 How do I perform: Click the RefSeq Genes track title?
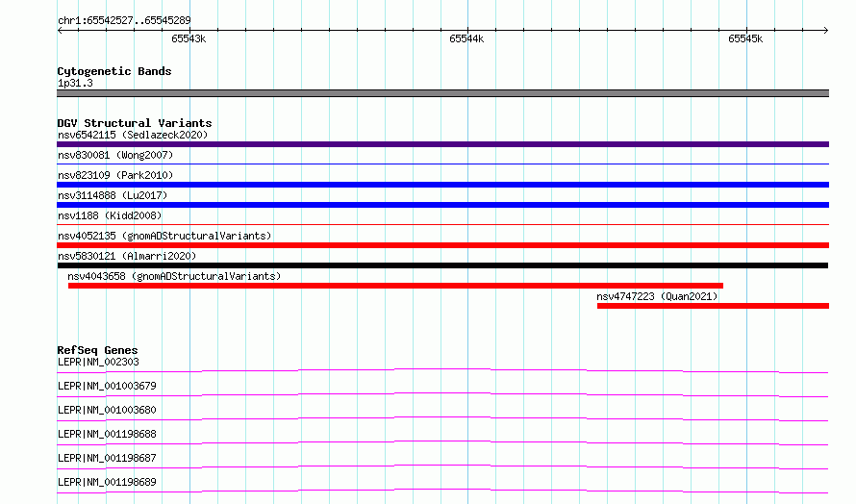click(x=97, y=350)
